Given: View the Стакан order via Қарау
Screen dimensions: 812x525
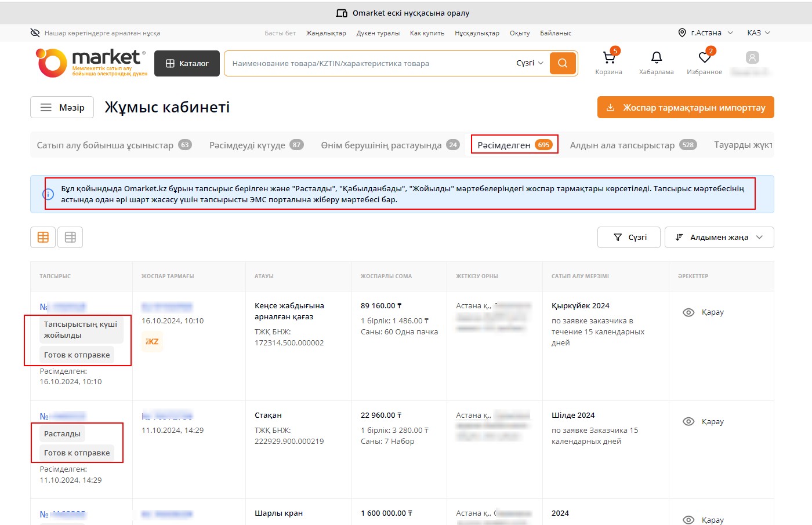Looking at the screenshot, I should [x=704, y=421].
